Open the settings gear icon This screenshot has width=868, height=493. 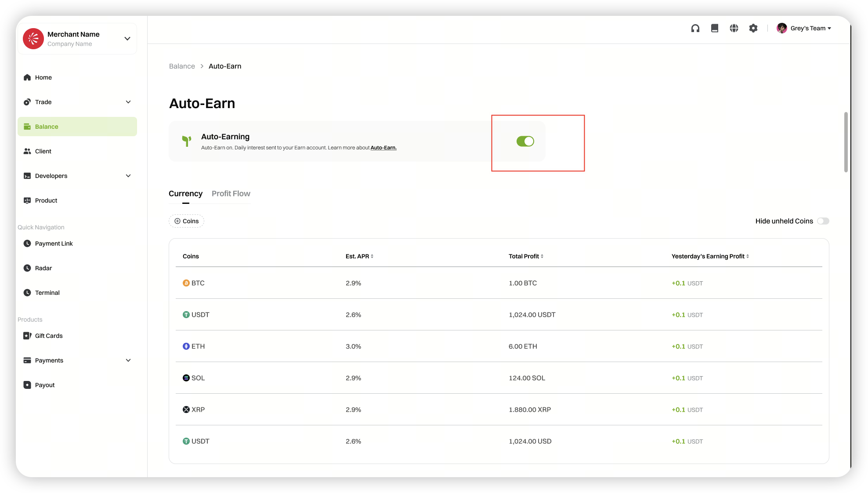tap(753, 28)
